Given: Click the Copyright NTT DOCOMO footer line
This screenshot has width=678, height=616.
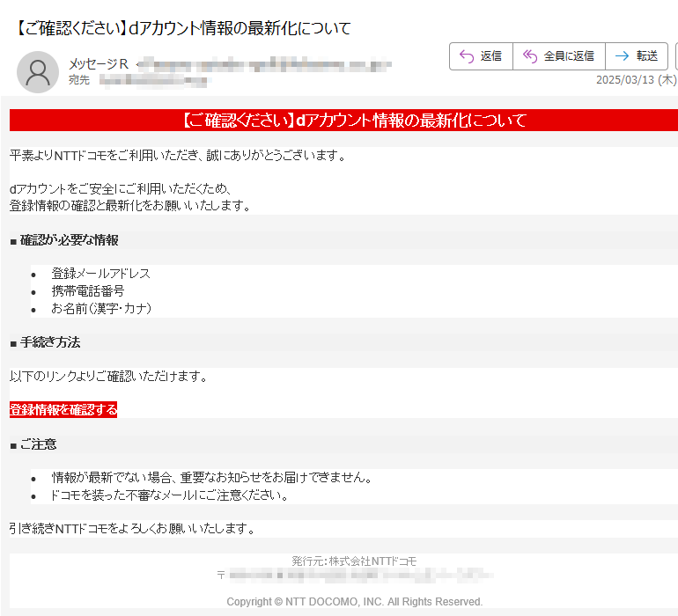Looking at the screenshot, I should 355,602.
